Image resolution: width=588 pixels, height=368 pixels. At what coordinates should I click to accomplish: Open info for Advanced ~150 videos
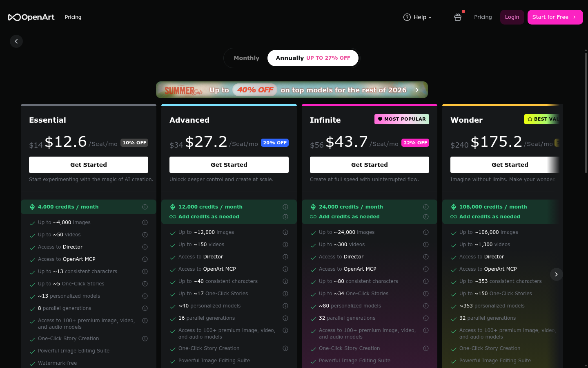pyautogui.click(x=285, y=245)
